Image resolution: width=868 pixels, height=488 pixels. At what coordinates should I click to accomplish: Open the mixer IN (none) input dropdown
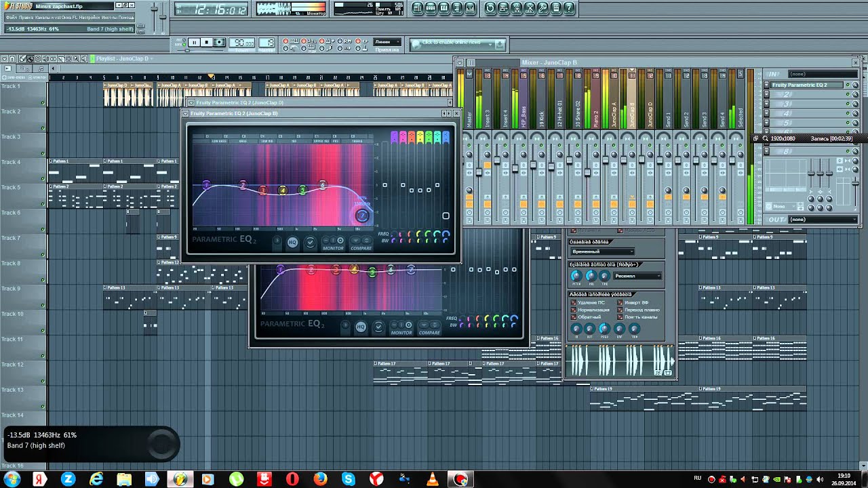[823, 74]
